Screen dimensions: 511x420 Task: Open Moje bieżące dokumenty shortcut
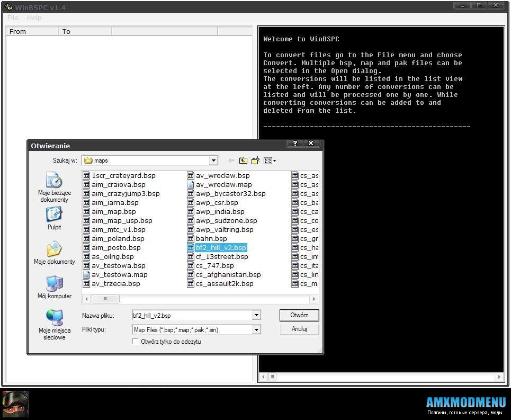54,187
